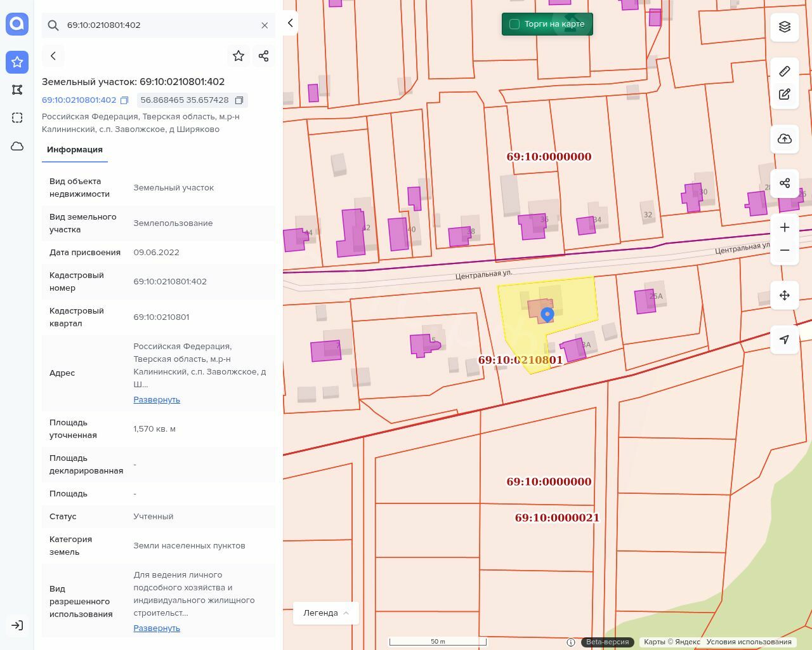Copy the coordinates 56.868465 35.657428
This screenshot has height=650, width=812.
239,100
